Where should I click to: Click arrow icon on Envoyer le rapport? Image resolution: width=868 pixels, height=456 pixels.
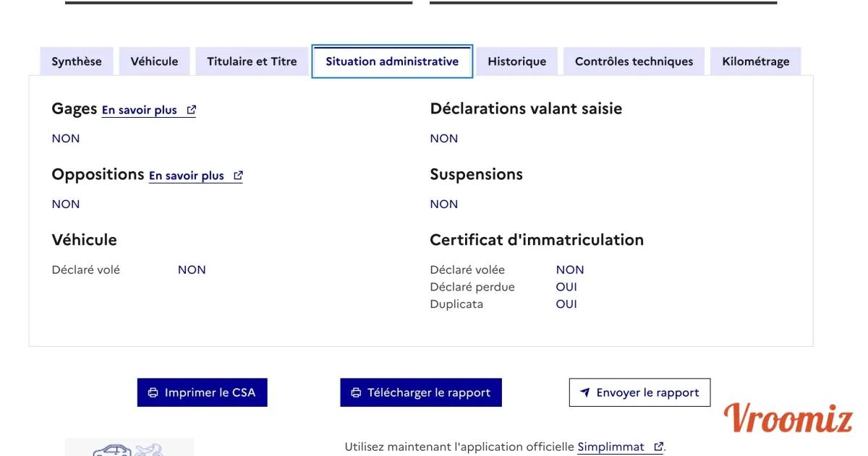[x=585, y=393]
